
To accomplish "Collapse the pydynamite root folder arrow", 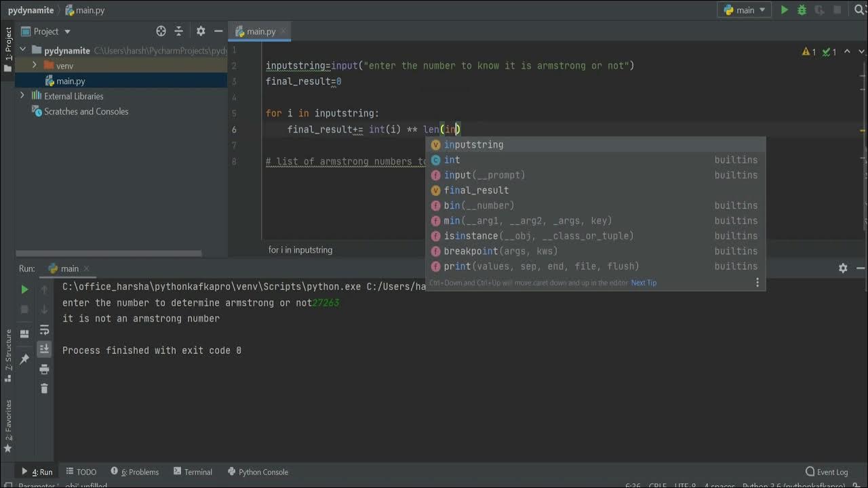I will [x=22, y=49].
